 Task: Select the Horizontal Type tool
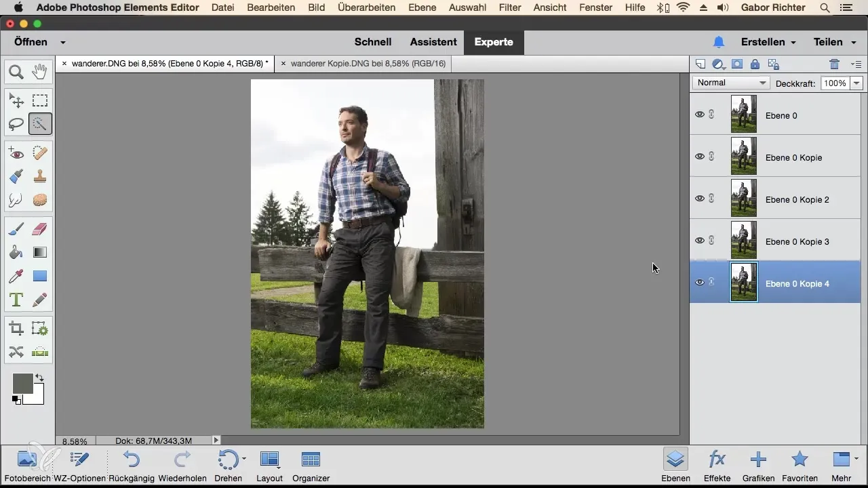coord(16,300)
